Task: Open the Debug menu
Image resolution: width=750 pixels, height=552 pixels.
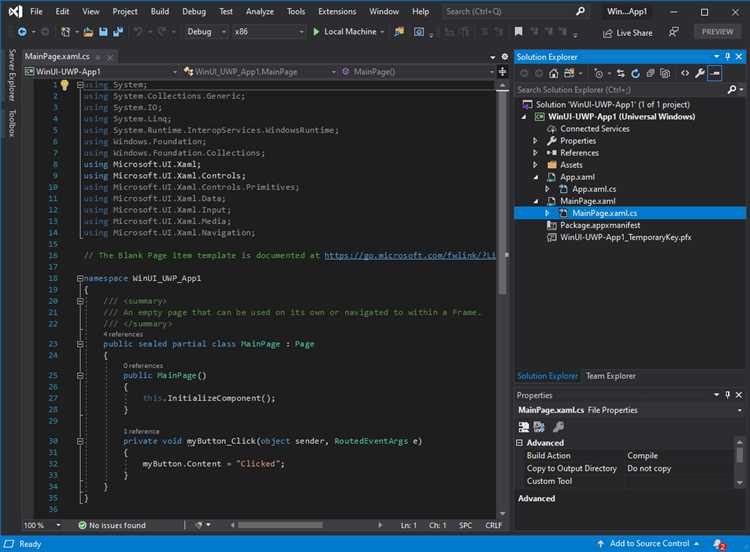Action: click(194, 11)
